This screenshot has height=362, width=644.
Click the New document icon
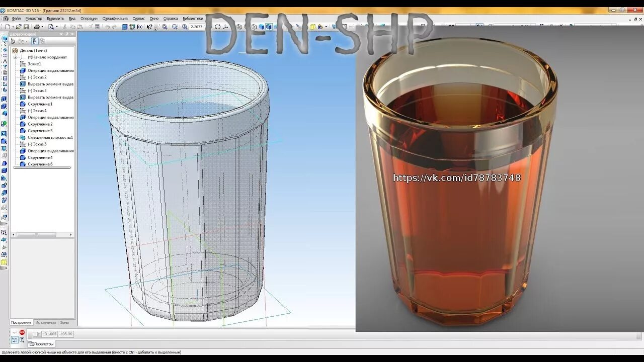click(8, 27)
